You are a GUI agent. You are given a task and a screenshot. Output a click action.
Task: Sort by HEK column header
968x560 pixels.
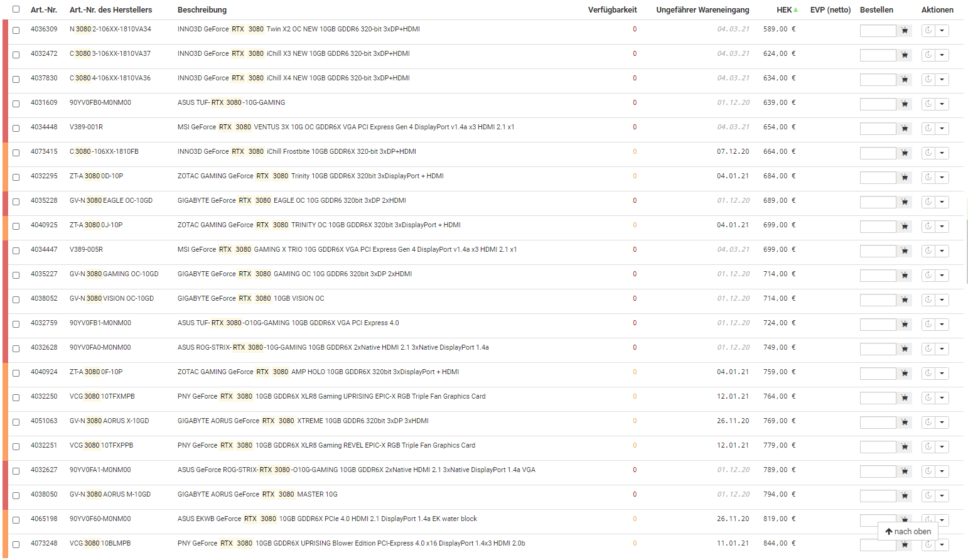point(787,10)
